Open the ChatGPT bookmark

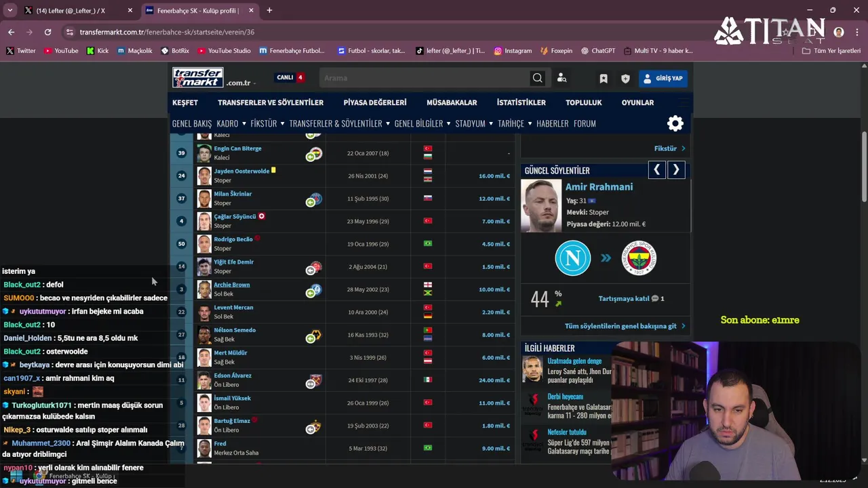(x=597, y=51)
